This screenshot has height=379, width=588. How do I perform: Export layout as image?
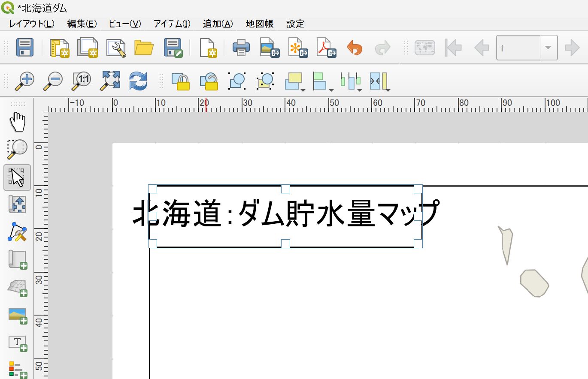(x=270, y=48)
